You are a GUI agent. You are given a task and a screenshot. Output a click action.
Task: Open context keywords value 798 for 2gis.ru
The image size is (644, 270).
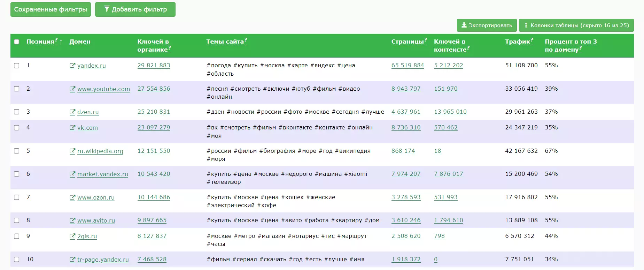(x=439, y=236)
